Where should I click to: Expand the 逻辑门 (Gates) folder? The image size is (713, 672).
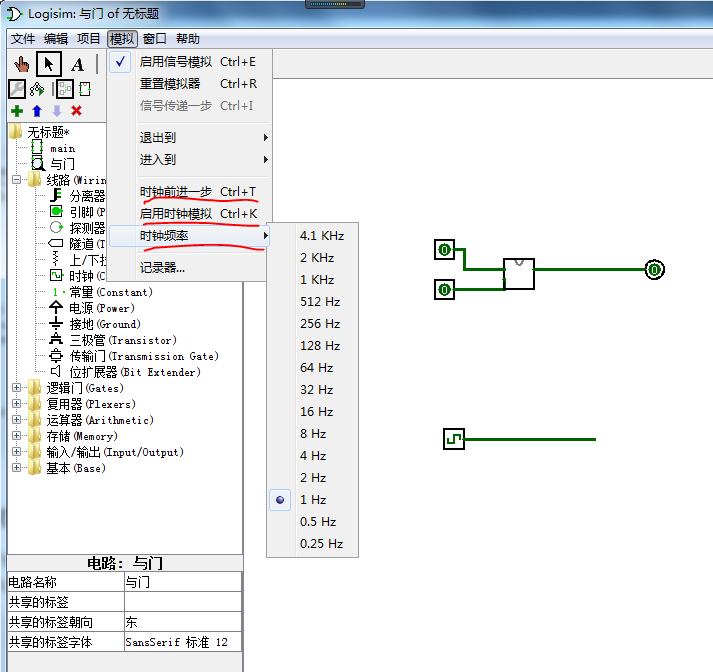coord(16,388)
